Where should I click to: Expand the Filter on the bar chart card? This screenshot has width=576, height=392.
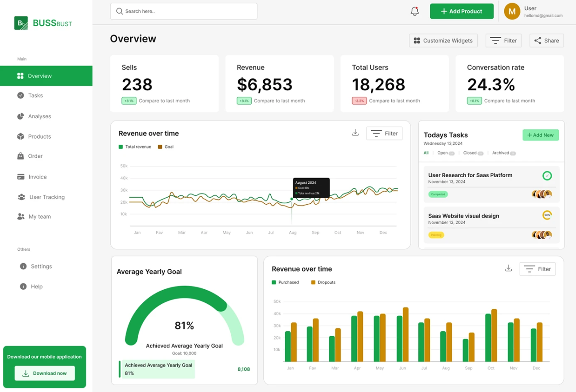point(537,269)
